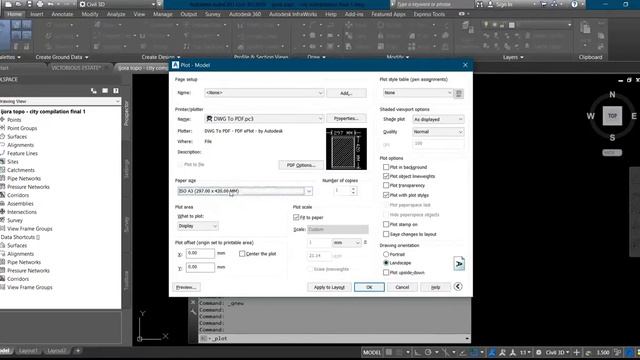The image size is (640, 360).
Task: Click the add new layout plus icon
Action: point(78,351)
